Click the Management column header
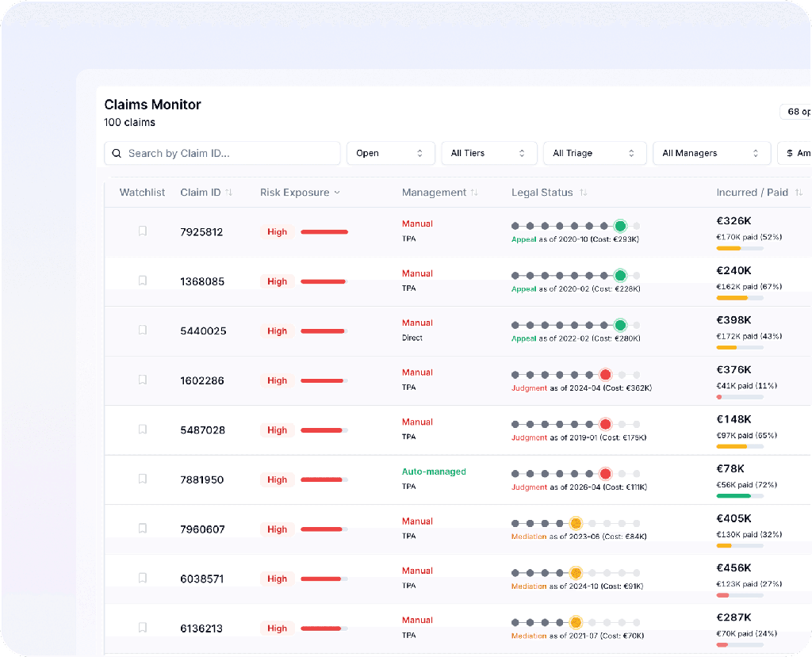This screenshot has width=812, height=657. click(x=434, y=193)
